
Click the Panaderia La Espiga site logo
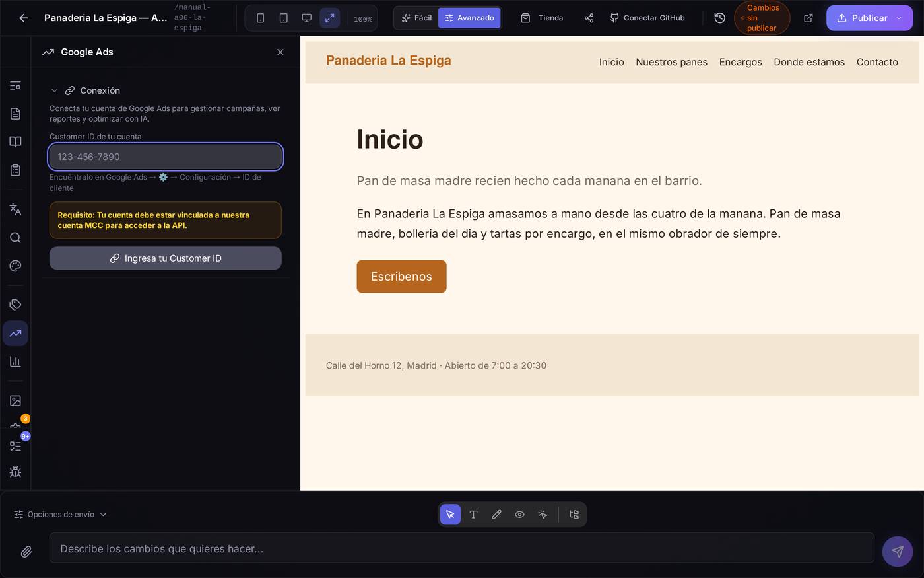pos(389,61)
